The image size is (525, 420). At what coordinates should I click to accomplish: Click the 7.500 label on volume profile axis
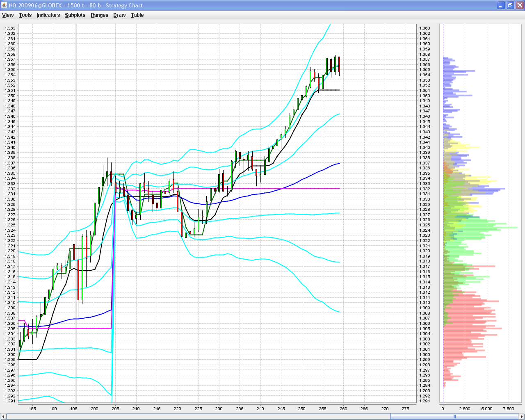(509, 409)
